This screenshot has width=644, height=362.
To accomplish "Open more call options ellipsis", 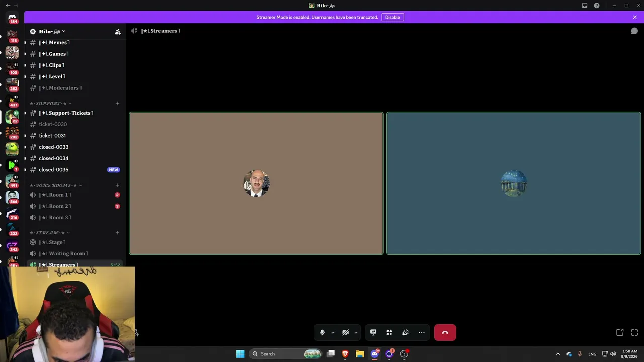I will pos(422,332).
